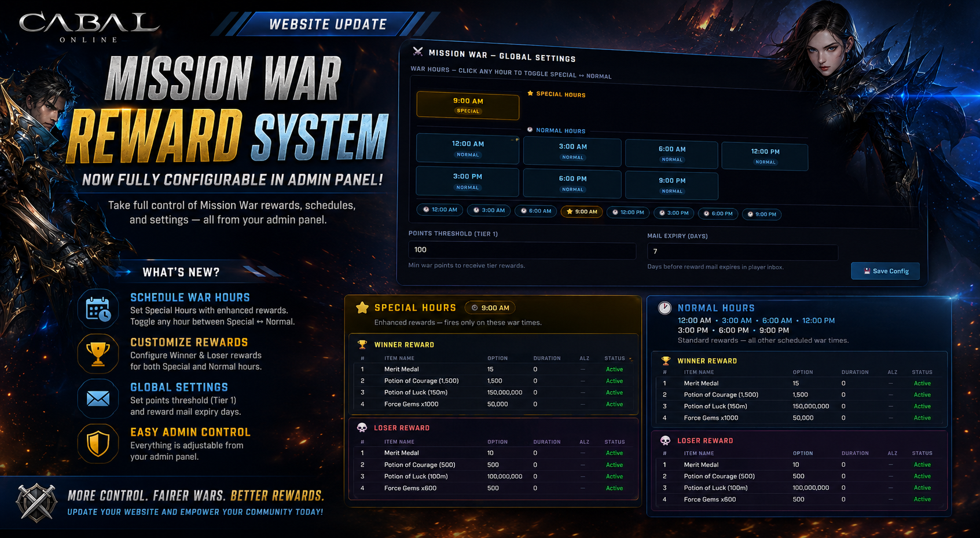980x538 pixels.
Task: Click the Schedule War Hours heading
Action: (x=190, y=297)
